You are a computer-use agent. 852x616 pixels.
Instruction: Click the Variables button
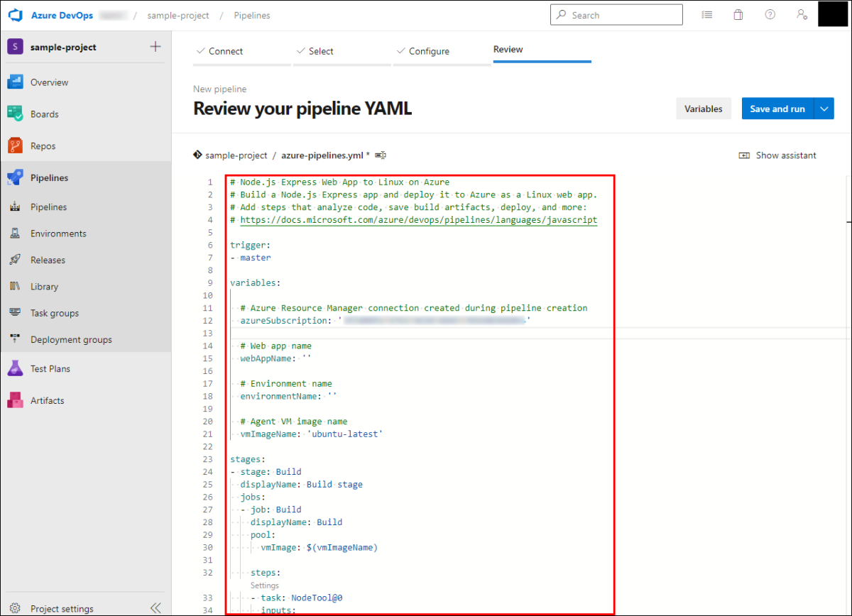pos(704,109)
